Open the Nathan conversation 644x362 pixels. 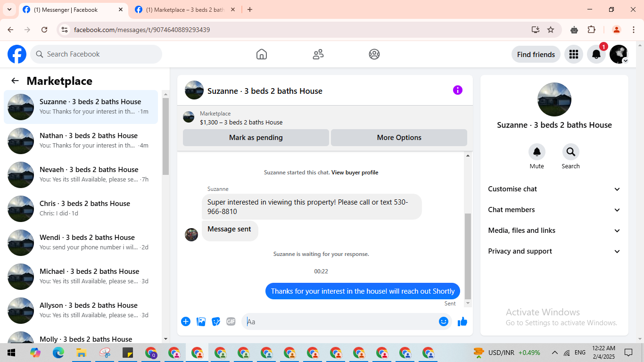81,141
